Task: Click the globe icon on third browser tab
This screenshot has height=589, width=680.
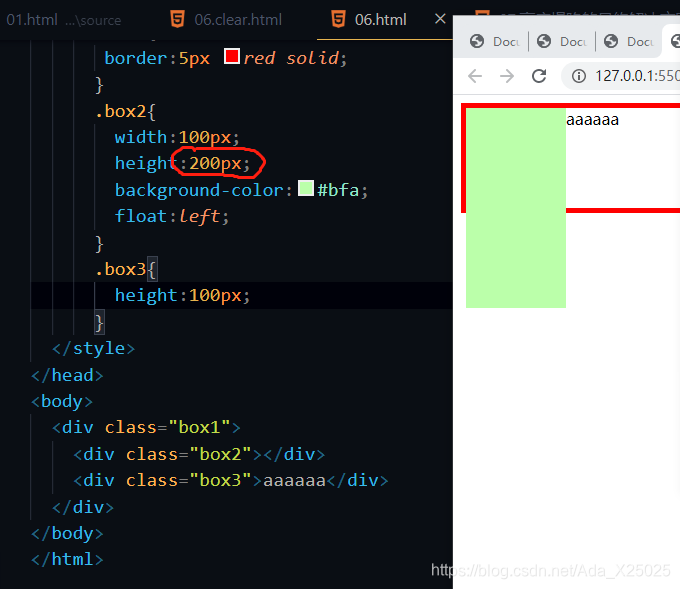Action: tap(611, 41)
